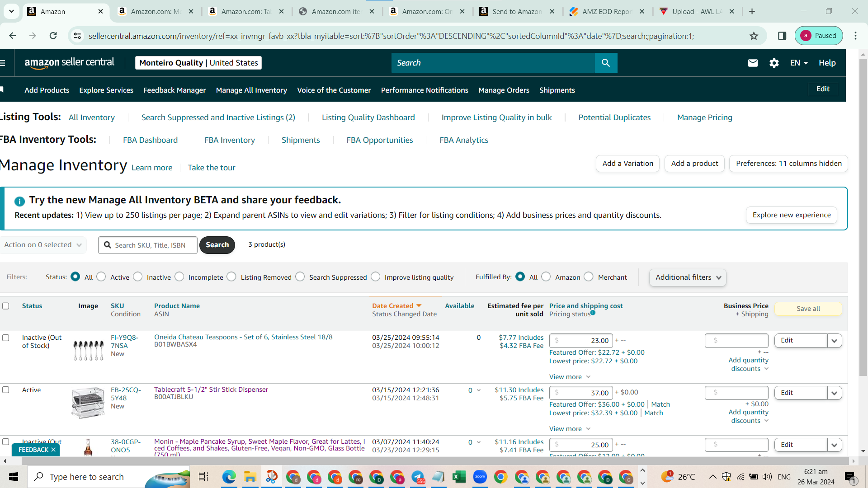Expand the Edit dropdown arrow for Tablecraft row
This screenshot has height=488, width=868.
click(835, 393)
